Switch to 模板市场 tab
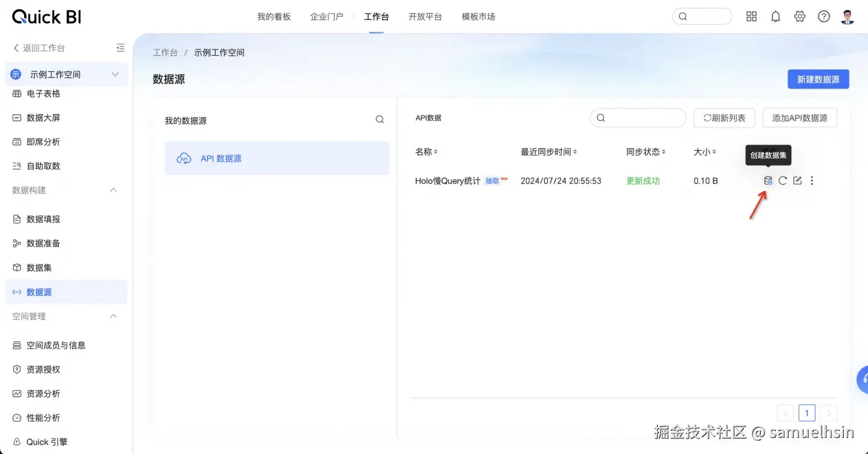Viewport: 868px width, 454px height. pyautogui.click(x=479, y=17)
